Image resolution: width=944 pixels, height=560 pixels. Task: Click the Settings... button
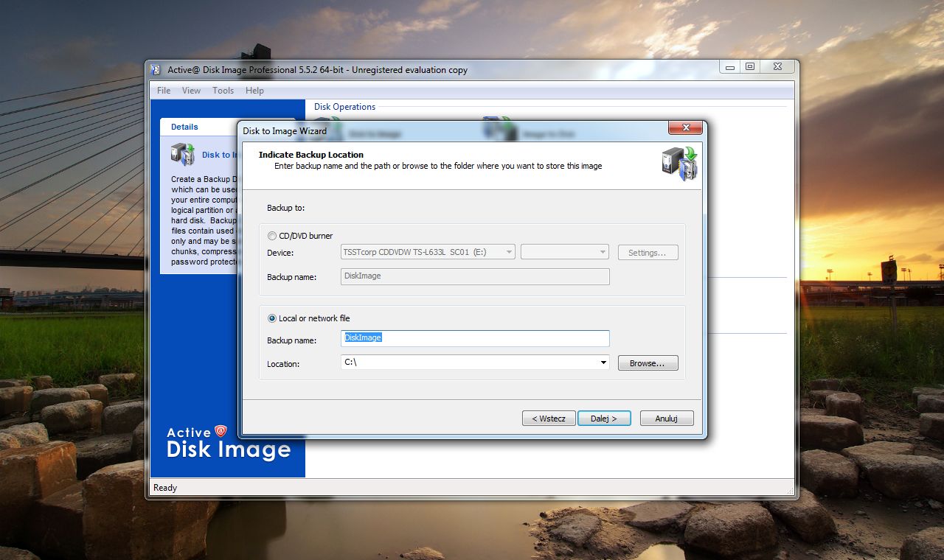point(648,253)
